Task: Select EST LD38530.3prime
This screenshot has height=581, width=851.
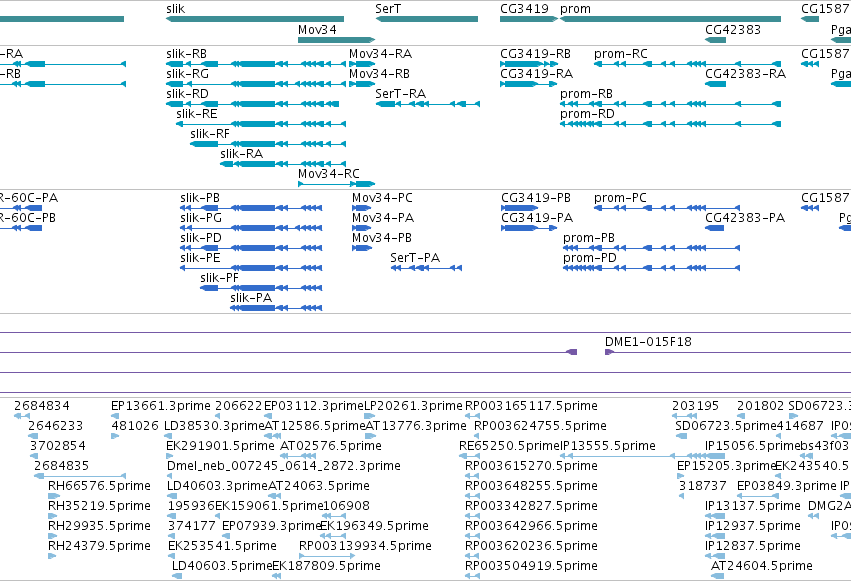Action: coord(214,426)
